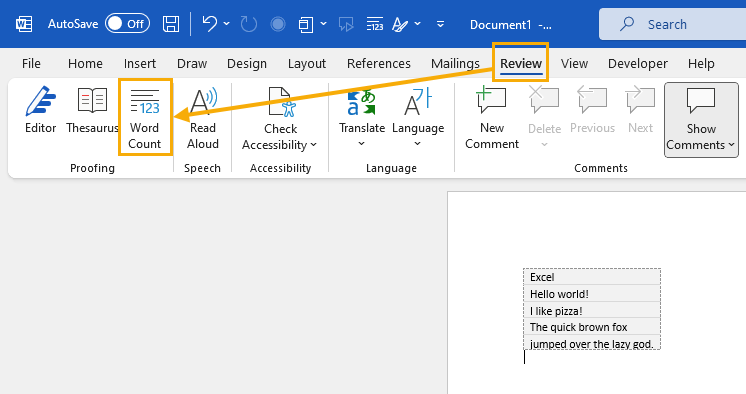Click "The quick brown fox" row

coord(592,327)
